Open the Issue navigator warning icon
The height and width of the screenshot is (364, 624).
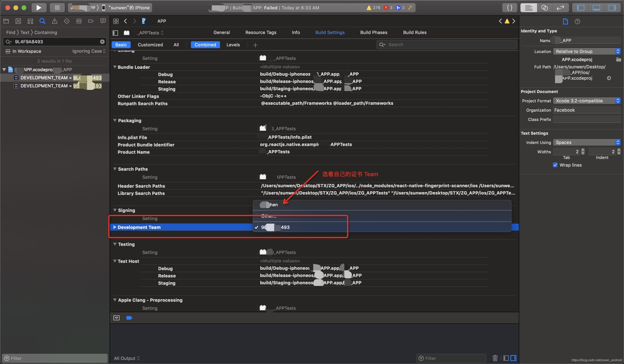pyautogui.click(x=54, y=21)
